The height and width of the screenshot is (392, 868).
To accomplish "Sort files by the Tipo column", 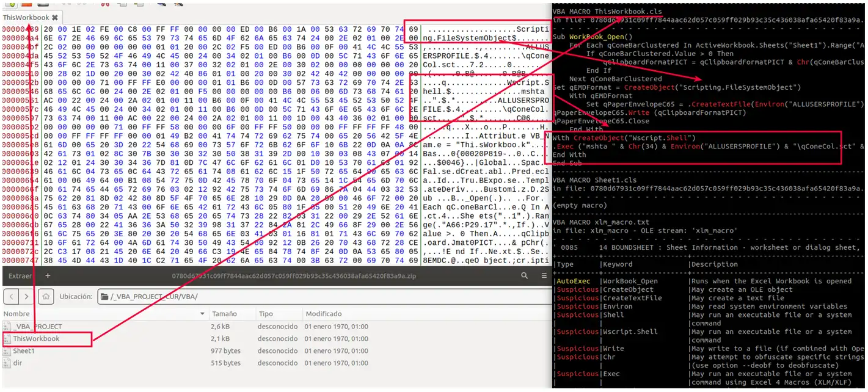I will click(x=279, y=314).
